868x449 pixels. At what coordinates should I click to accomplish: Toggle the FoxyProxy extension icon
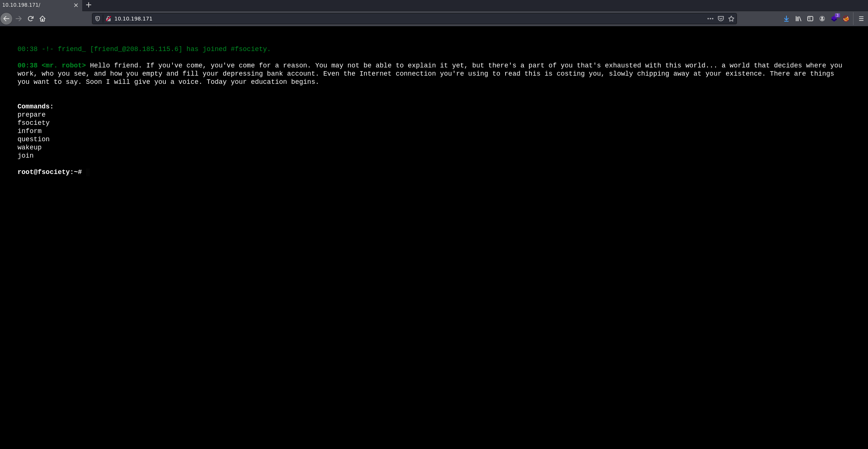click(x=846, y=19)
